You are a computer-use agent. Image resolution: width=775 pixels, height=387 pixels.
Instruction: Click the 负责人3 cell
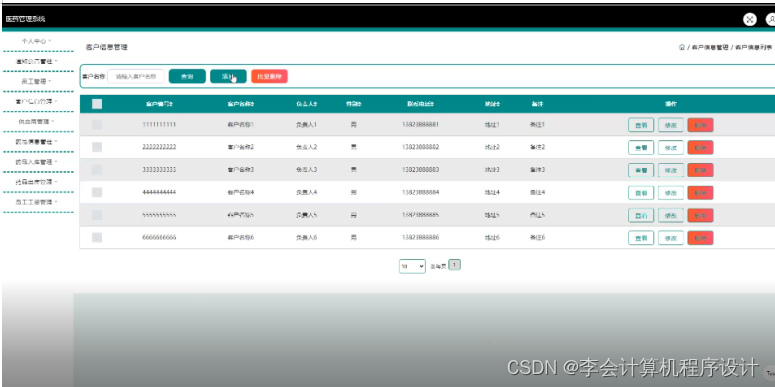[x=306, y=170]
